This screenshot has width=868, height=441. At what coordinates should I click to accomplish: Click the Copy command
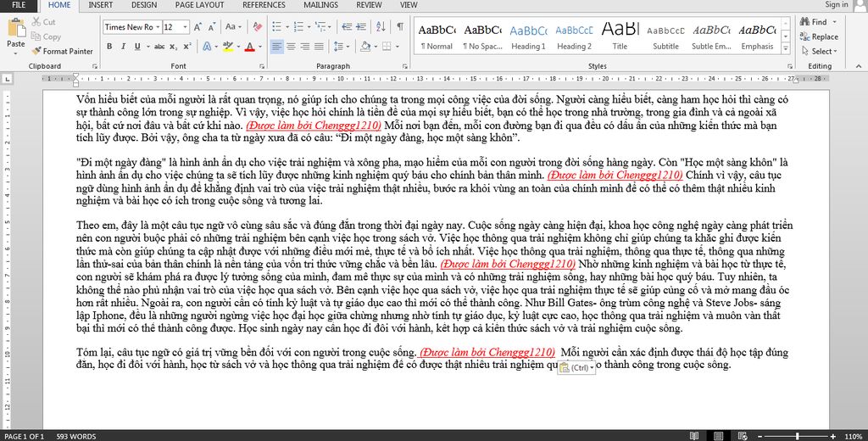click(x=47, y=36)
